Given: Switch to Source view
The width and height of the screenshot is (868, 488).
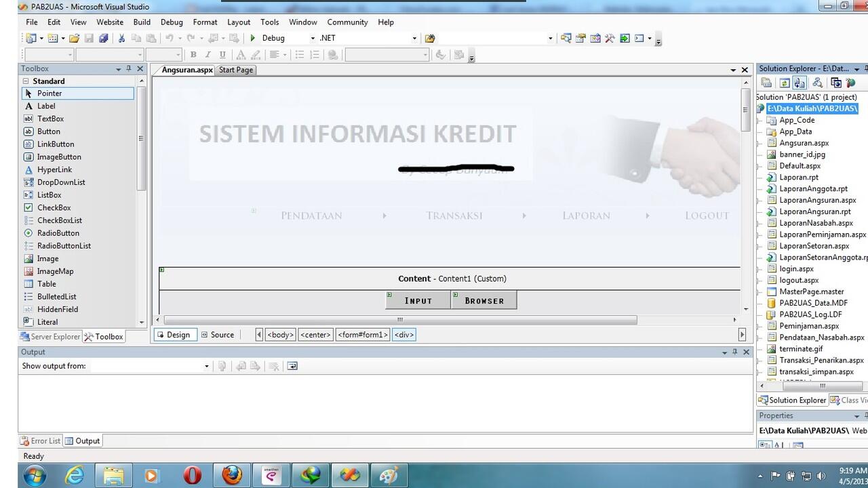Looking at the screenshot, I should click(218, 335).
